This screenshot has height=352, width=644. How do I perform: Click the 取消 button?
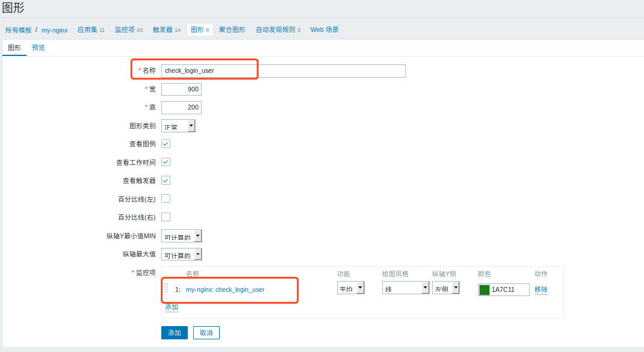[x=206, y=332]
